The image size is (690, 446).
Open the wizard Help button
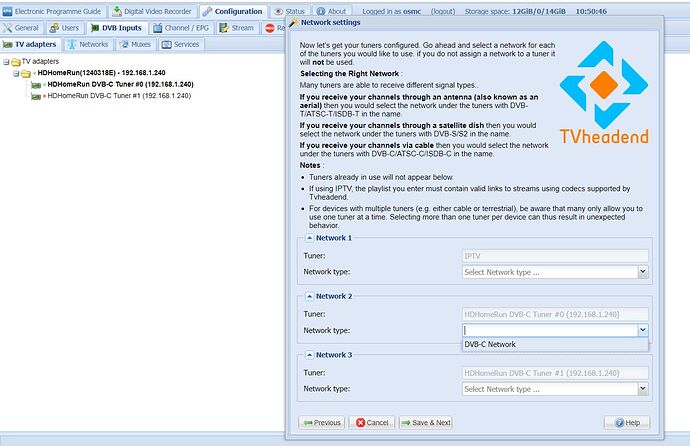[627, 423]
